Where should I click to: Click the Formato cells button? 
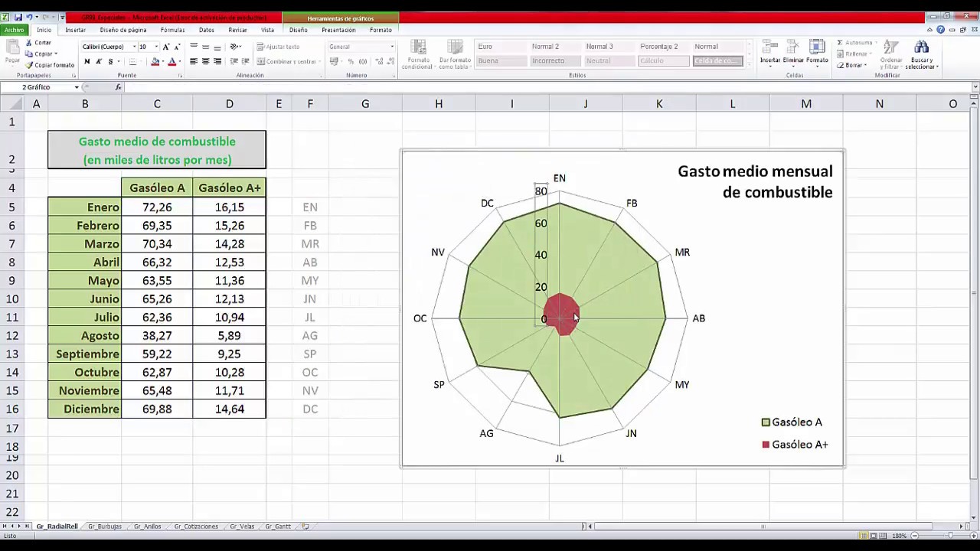(817, 52)
